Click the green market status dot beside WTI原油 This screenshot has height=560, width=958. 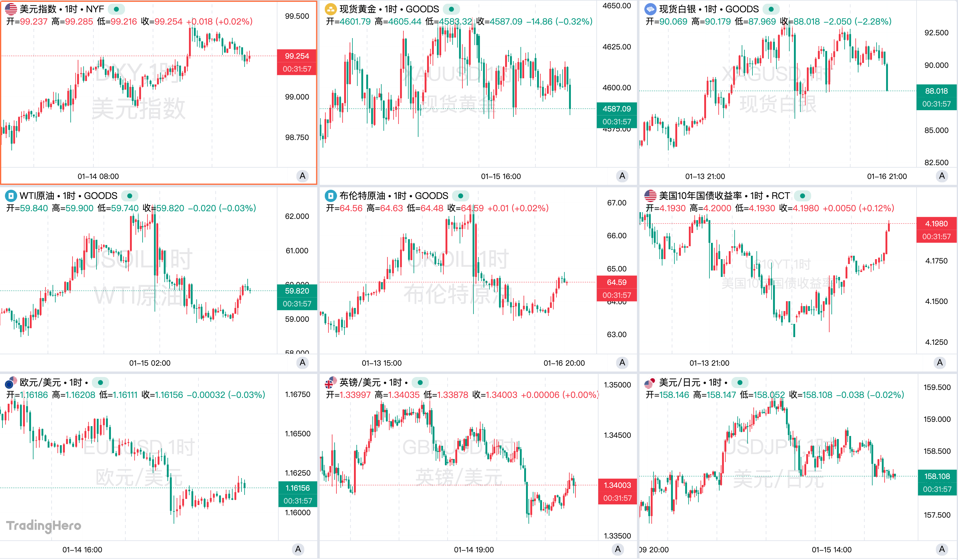click(130, 196)
